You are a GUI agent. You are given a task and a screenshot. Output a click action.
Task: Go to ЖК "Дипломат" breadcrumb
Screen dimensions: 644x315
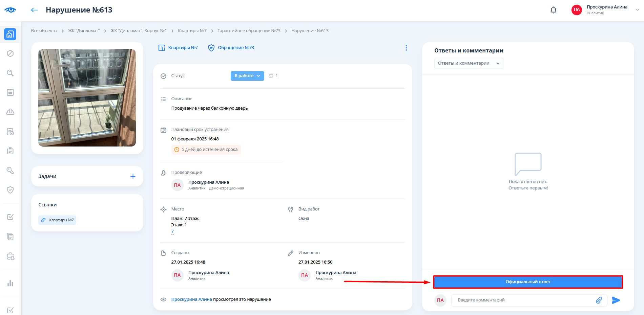click(x=84, y=31)
